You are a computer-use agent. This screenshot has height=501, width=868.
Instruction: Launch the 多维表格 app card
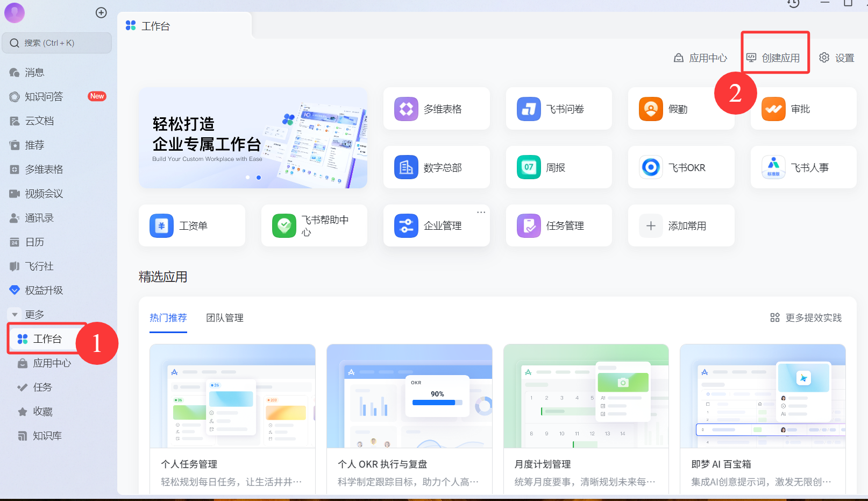point(436,109)
